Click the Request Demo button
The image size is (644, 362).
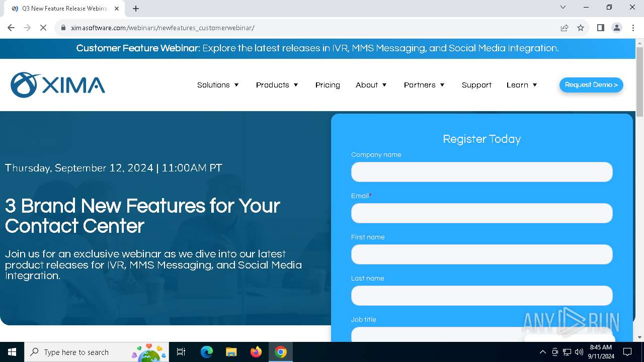point(591,85)
